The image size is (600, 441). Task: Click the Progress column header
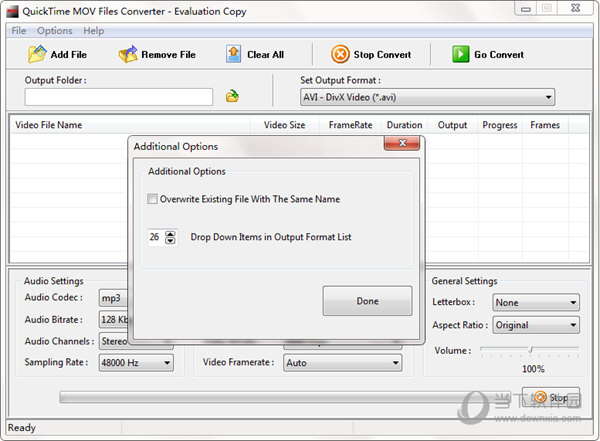click(500, 125)
